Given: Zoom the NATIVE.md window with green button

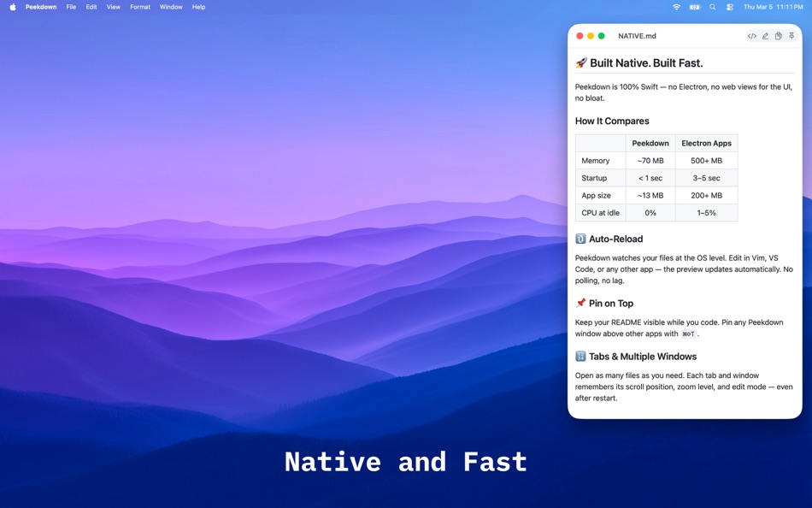Looking at the screenshot, I should click(x=601, y=36).
